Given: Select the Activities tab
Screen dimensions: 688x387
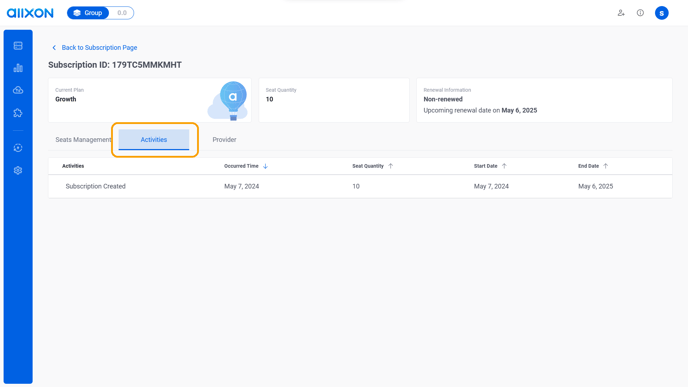Looking at the screenshot, I should [x=154, y=140].
